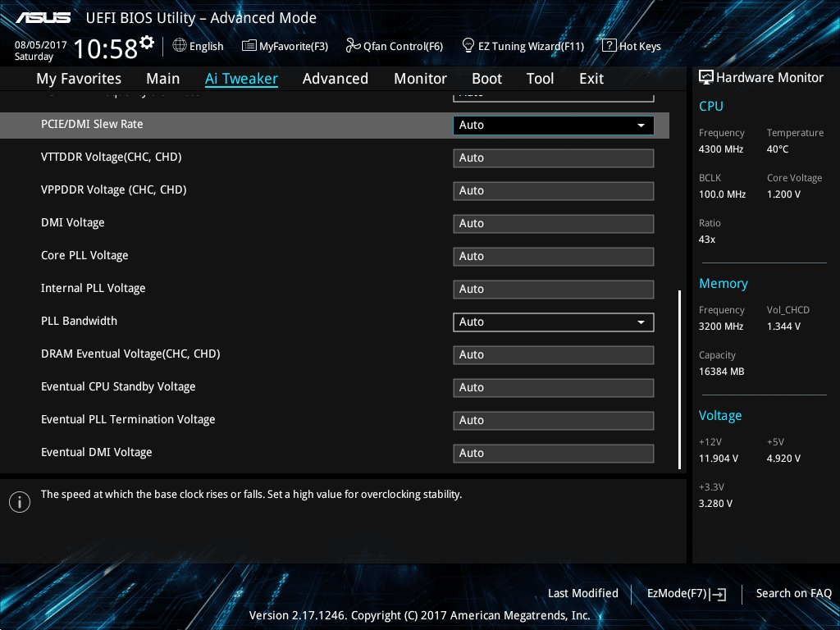840x630 pixels.
Task: Select the VPPDDR Voltage (CHC, CHD) field
Action: tap(554, 190)
